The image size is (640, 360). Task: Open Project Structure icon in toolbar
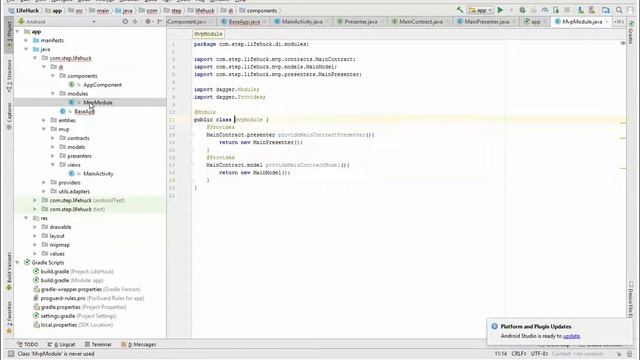[x=606, y=10]
